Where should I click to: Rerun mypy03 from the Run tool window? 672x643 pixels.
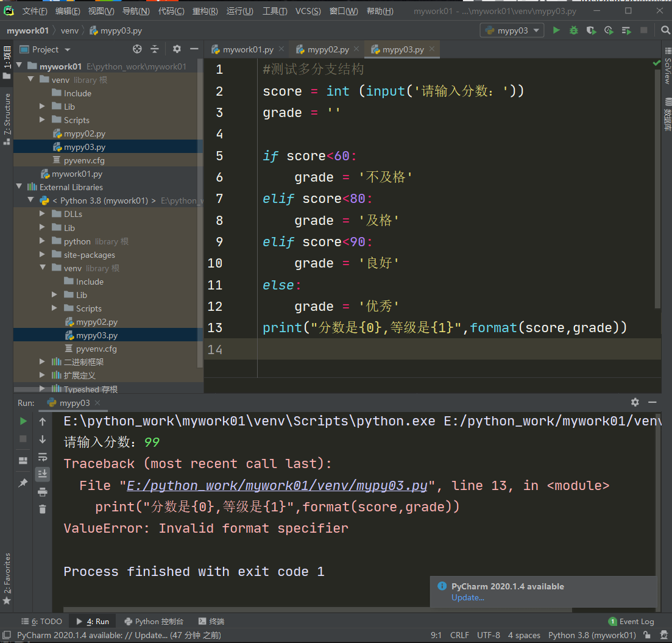coord(23,421)
